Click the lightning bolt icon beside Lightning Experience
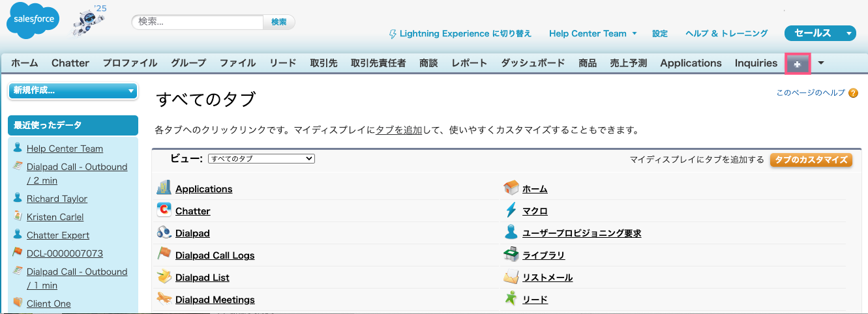868x314 pixels. tap(393, 33)
